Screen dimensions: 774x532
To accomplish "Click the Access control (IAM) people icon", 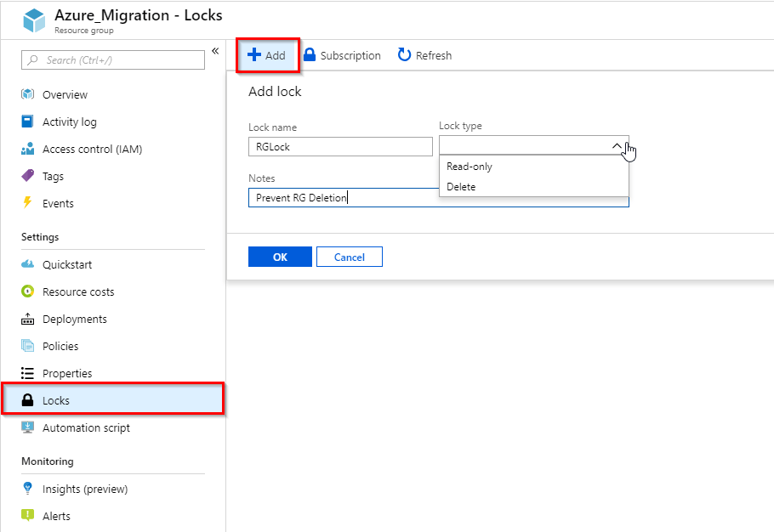I will 27,149.
